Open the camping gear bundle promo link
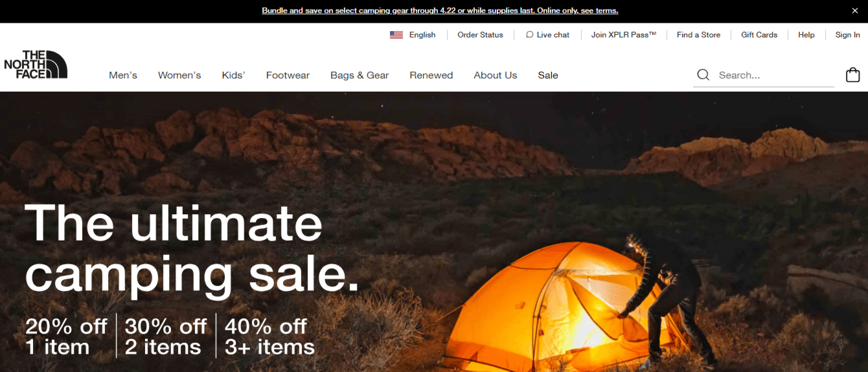This screenshot has height=372, width=868. [x=440, y=10]
